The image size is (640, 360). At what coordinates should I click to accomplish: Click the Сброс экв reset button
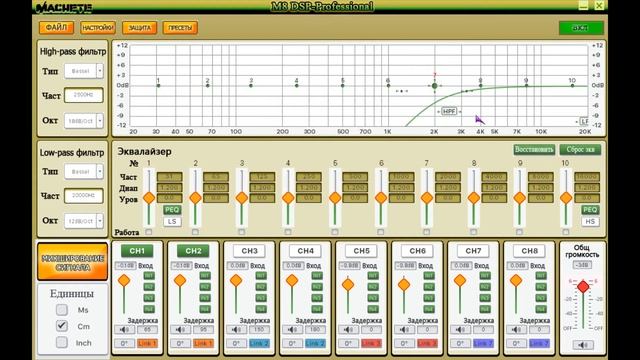580,149
